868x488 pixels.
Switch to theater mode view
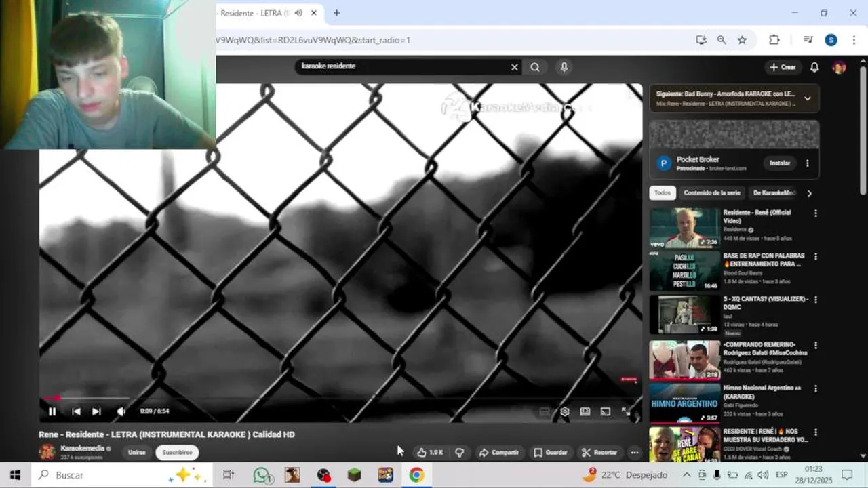585,411
